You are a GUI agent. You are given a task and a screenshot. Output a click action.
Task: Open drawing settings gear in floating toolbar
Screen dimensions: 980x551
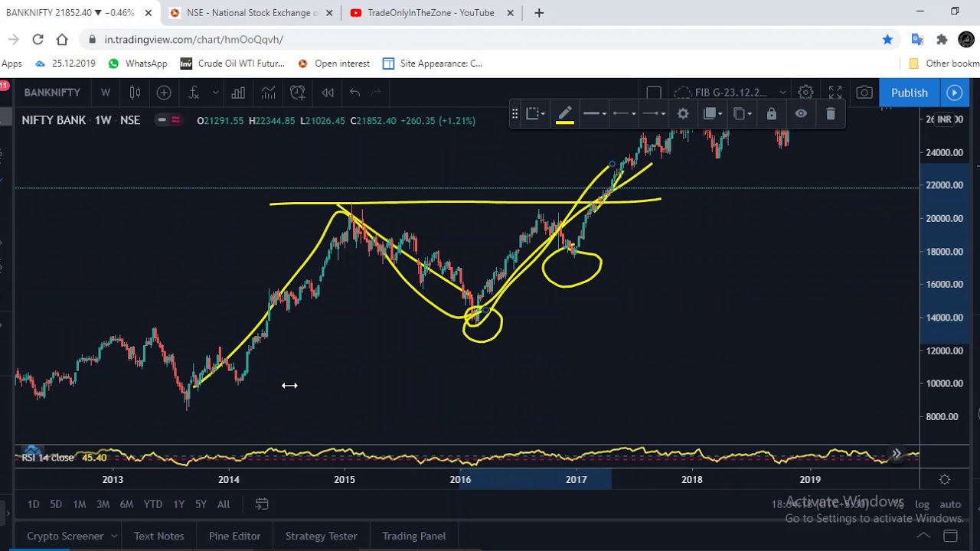pyautogui.click(x=683, y=114)
